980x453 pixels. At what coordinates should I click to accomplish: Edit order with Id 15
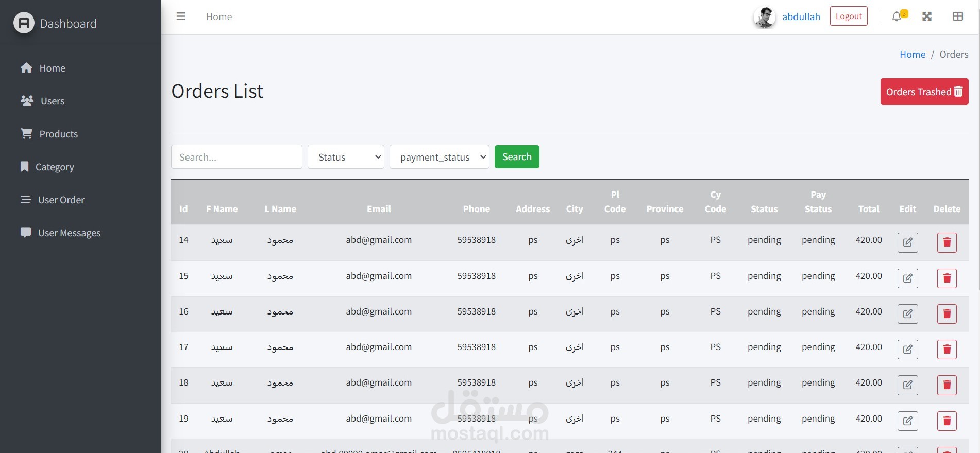(908, 278)
